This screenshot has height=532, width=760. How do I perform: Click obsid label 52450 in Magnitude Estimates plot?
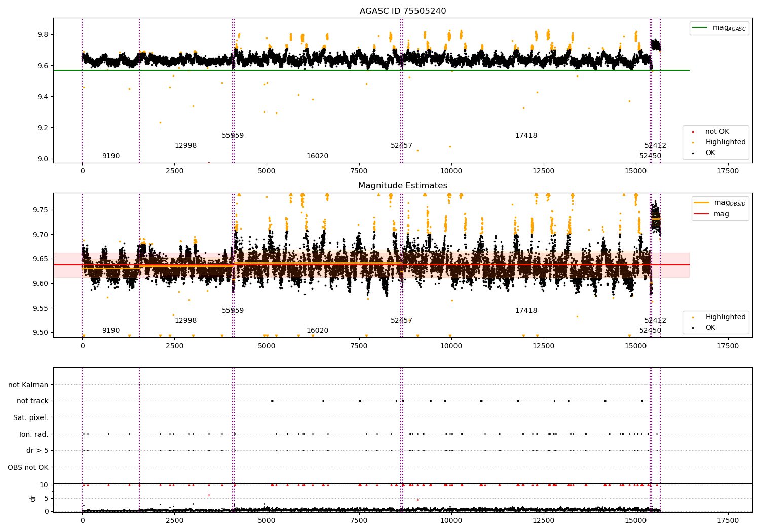[x=650, y=331]
